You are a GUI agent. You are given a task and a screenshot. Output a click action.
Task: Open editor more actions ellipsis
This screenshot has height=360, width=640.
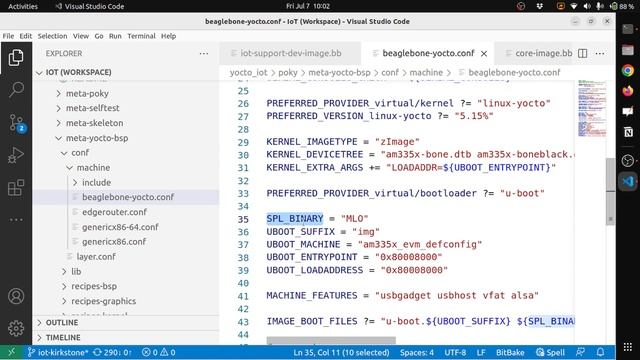point(600,53)
